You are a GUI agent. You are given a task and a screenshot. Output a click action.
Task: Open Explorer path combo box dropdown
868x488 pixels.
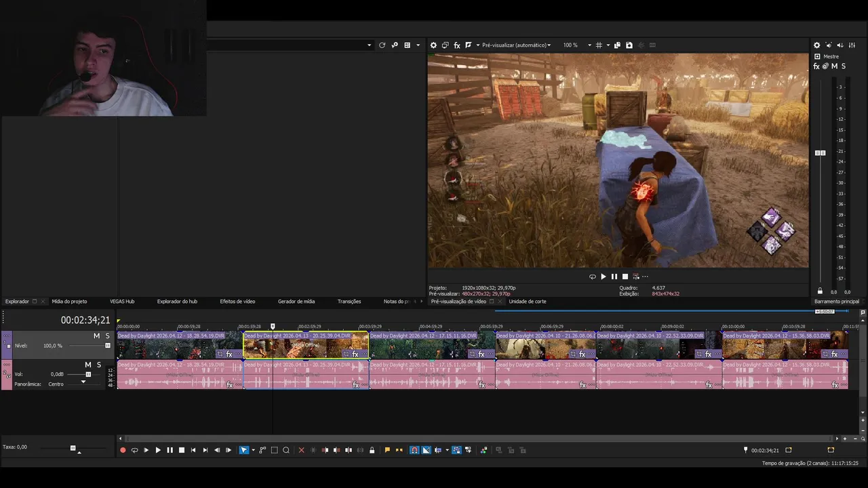click(x=369, y=45)
